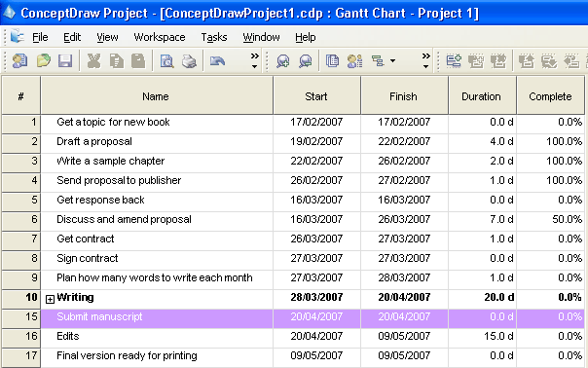This screenshot has width=588, height=368.
Task: Open the dropdown arrow beside Gantt view icon
Action: click(392, 60)
